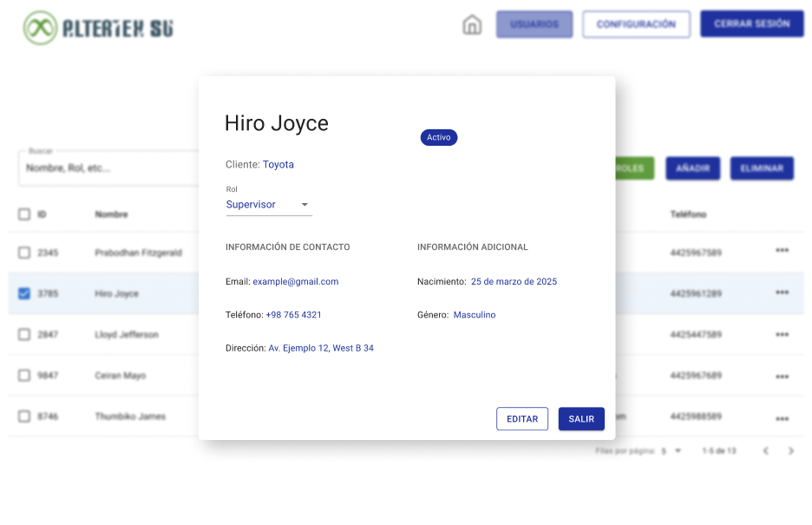Image resolution: width=812 pixels, height=525 pixels.
Task: Click the birth date 25 de marzo de 2025
Action: 514,282
